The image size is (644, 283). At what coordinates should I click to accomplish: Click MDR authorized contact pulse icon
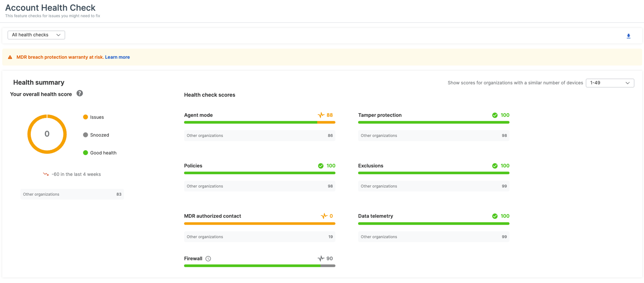[x=324, y=216]
